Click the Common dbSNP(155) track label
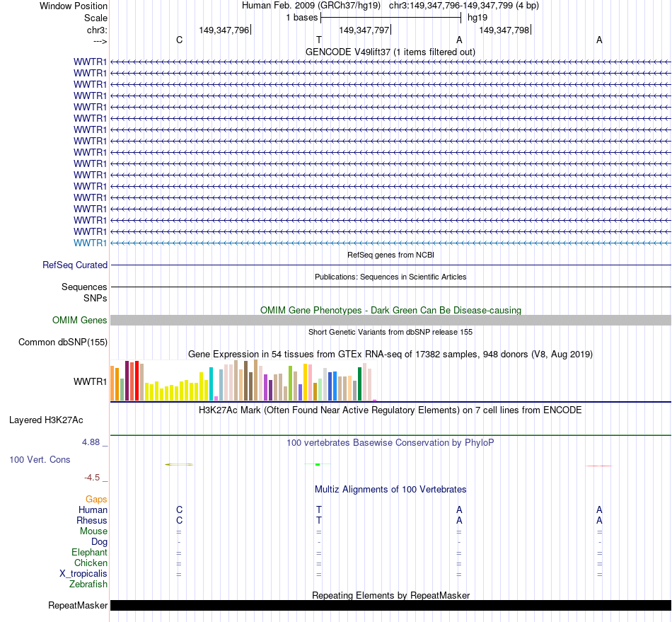The image size is (672, 622). (63, 342)
